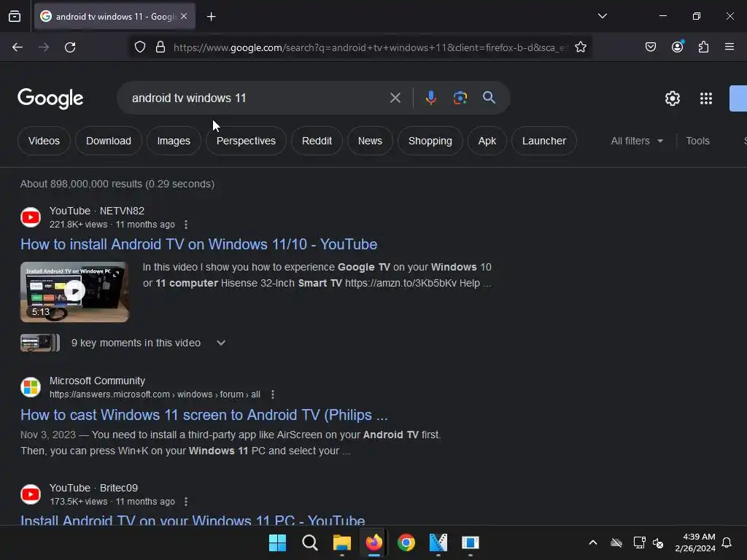
Task: Open Install Android TV on Windows 11 PC link
Action: (x=193, y=520)
